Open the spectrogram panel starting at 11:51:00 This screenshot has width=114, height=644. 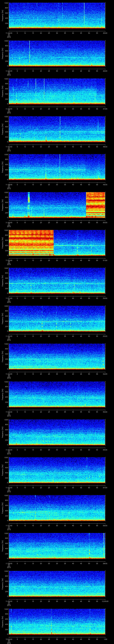tap(57, 280)
